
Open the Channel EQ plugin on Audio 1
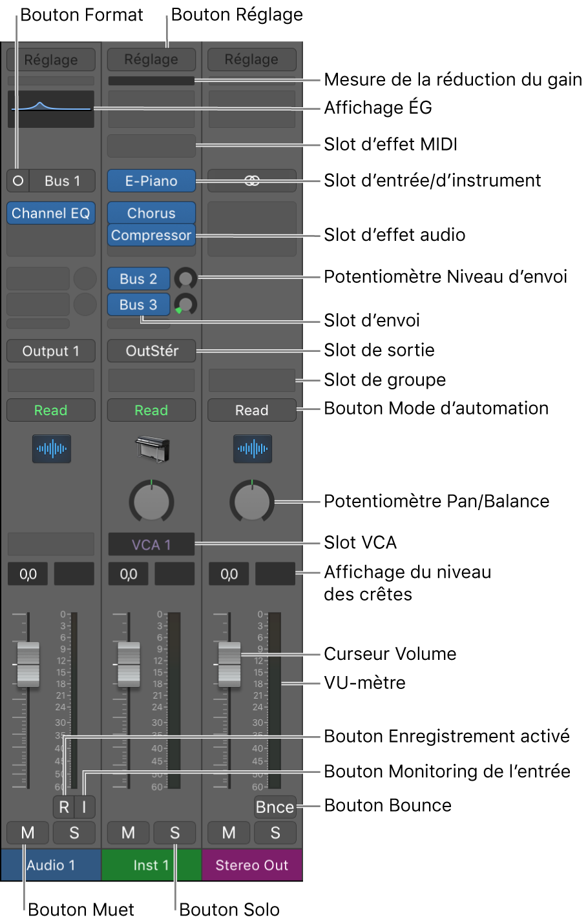[50, 213]
